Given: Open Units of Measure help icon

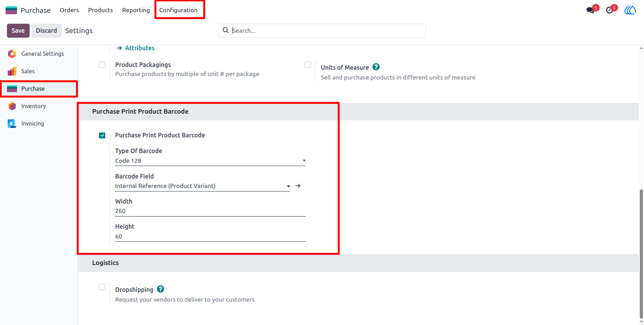Looking at the screenshot, I should pyautogui.click(x=376, y=67).
